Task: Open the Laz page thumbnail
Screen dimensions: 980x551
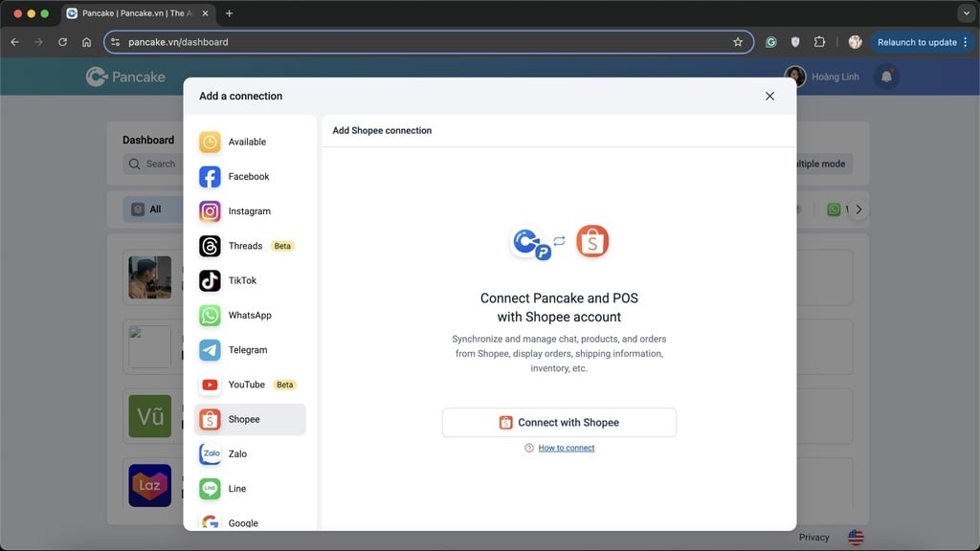Action: [x=150, y=485]
